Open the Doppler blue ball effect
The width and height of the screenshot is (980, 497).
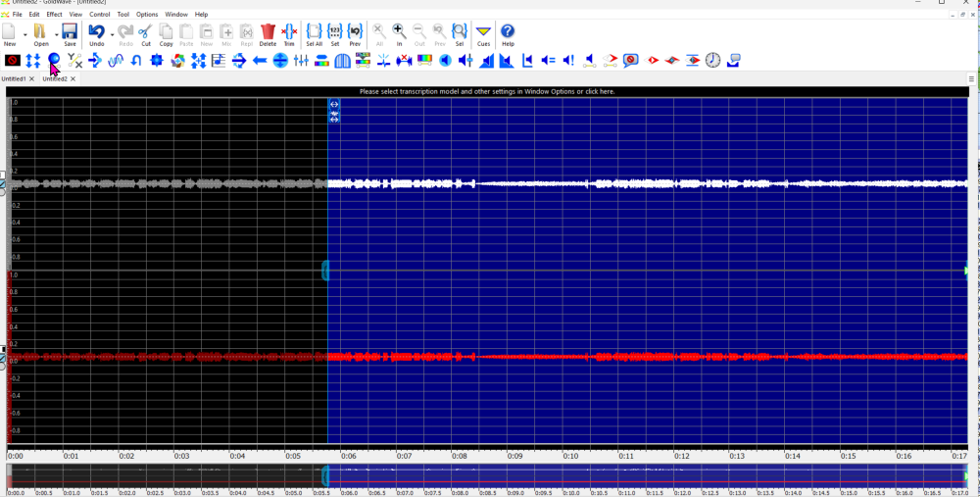(54, 61)
